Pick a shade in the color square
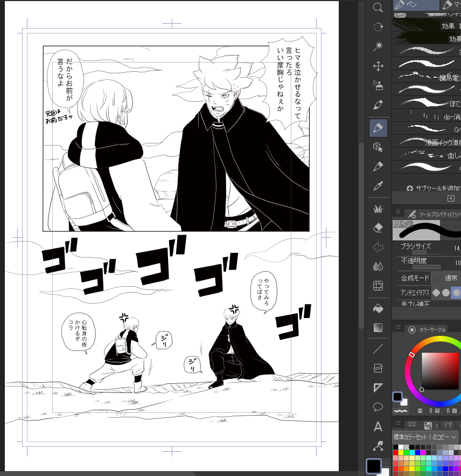The width and height of the screenshot is (461, 476). pyautogui.click(x=440, y=371)
